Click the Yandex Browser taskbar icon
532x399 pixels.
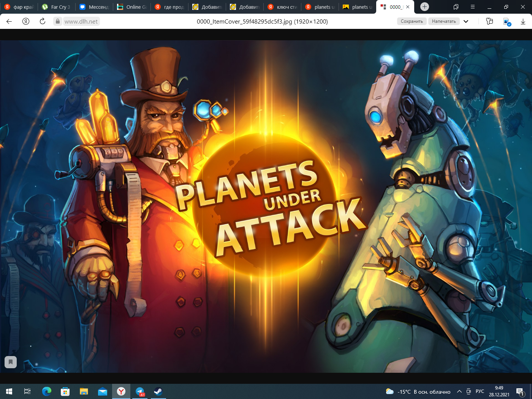[121, 391]
